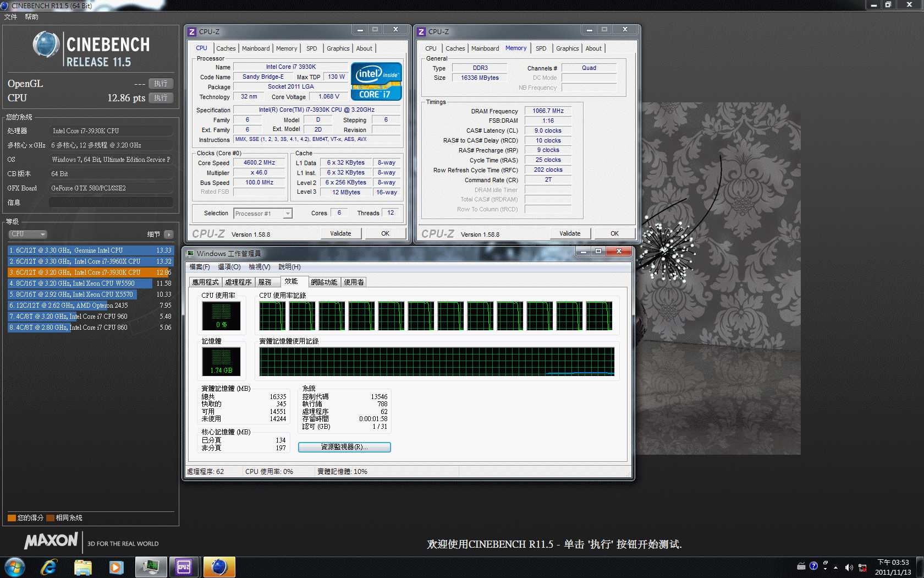This screenshot has width=924, height=578.
Task: Click OK in the right CPU-Z Memory window
Action: [x=614, y=233]
